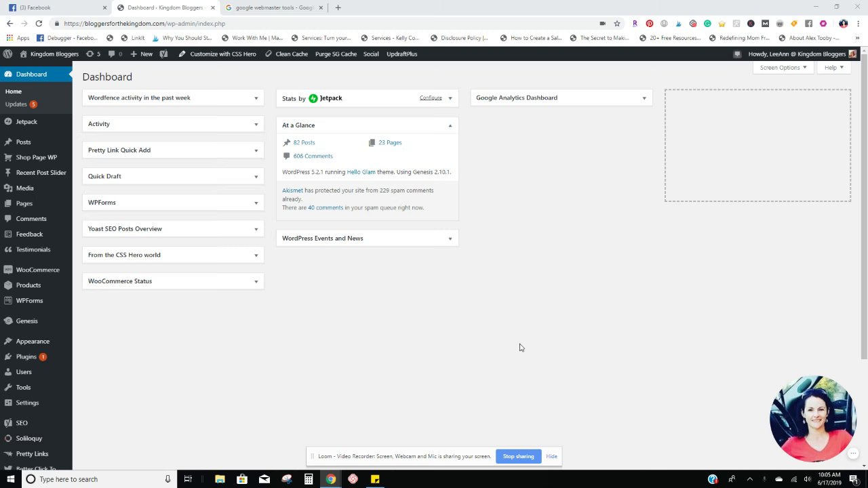Open the 606 Comments link
868x488 pixels.
tap(313, 156)
